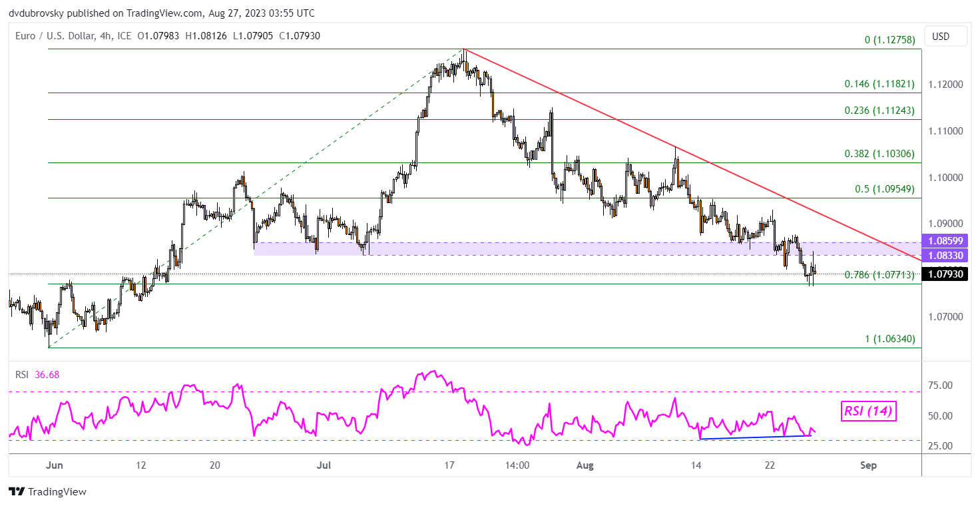Click the 0.5 (1.09549) Fibonacci label
Screen dimensions: 980x506
[885, 188]
